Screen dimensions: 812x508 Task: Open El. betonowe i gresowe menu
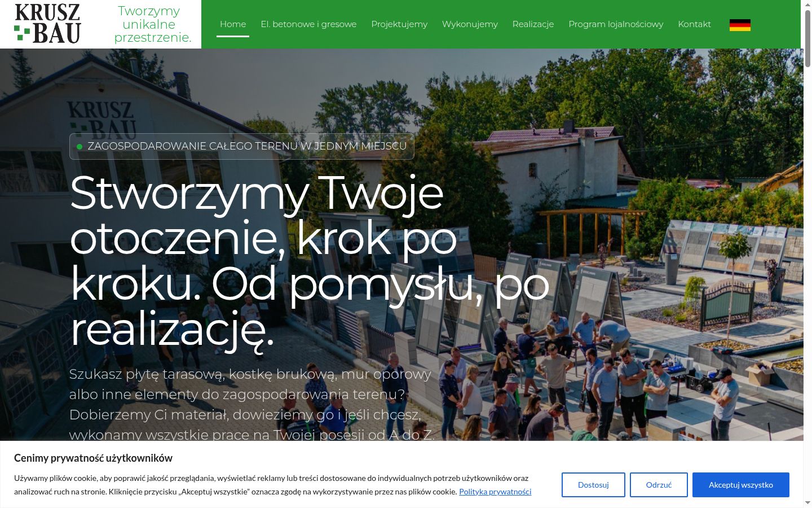[308, 24]
